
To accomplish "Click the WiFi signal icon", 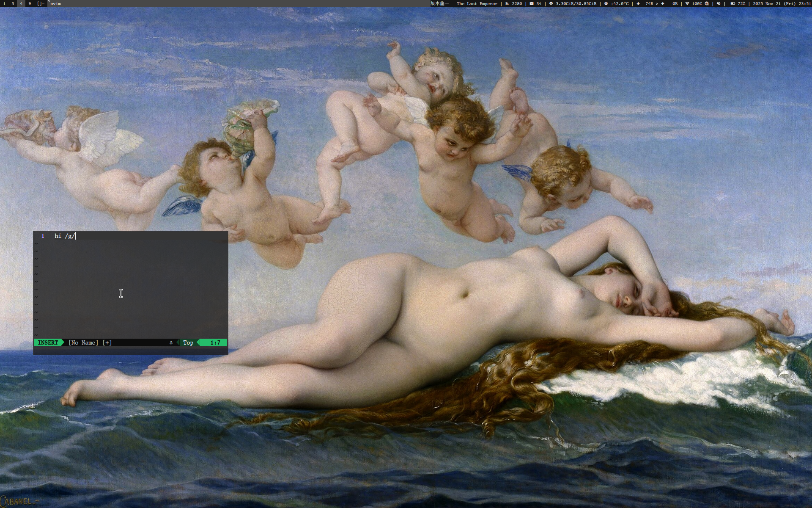I will tap(687, 3).
